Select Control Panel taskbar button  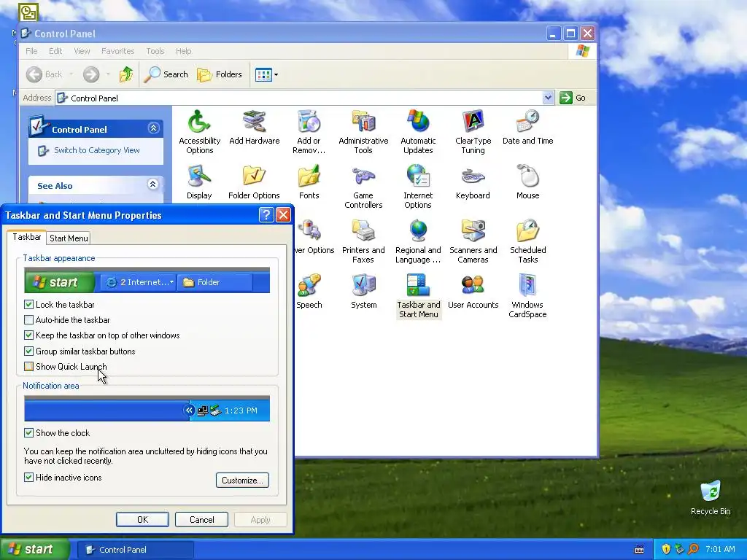coord(135,550)
